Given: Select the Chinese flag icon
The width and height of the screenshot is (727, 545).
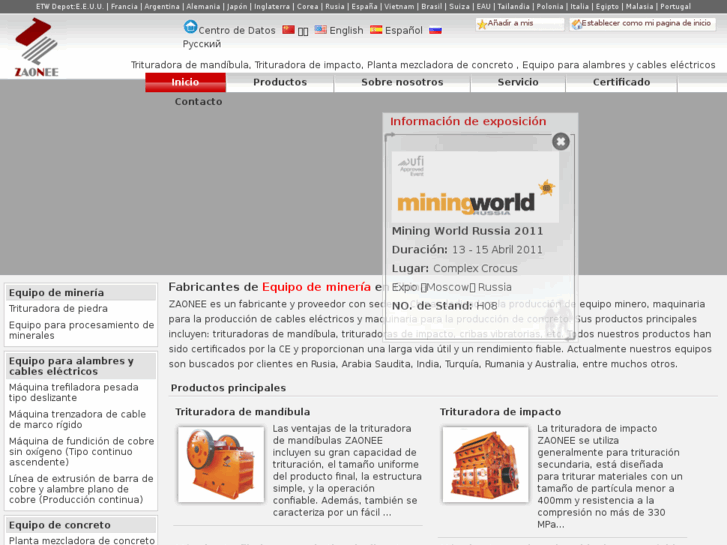Looking at the screenshot, I should tap(288, 29).
